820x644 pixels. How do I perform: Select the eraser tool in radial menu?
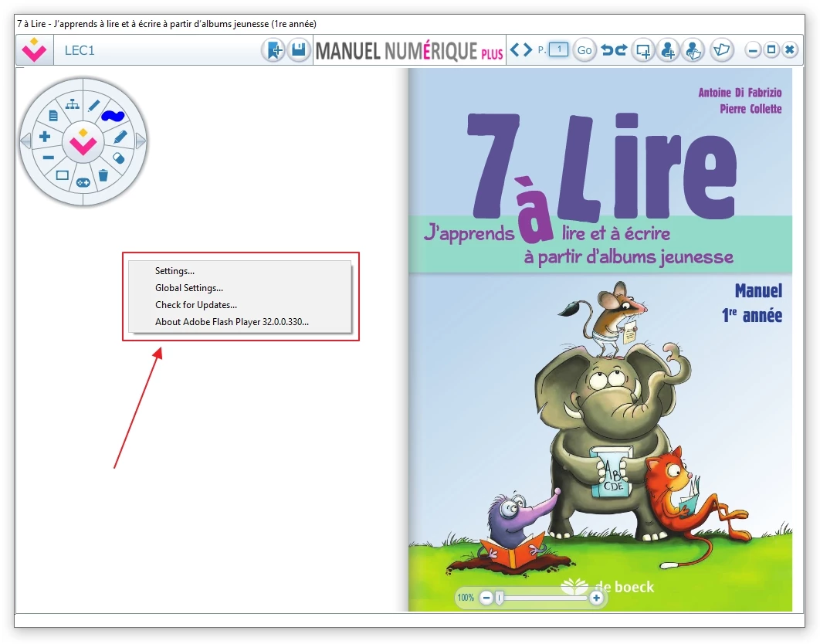point(119,158)
